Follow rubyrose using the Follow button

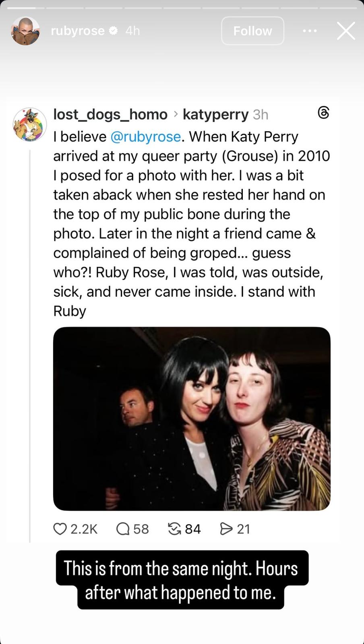pos(252,31)
